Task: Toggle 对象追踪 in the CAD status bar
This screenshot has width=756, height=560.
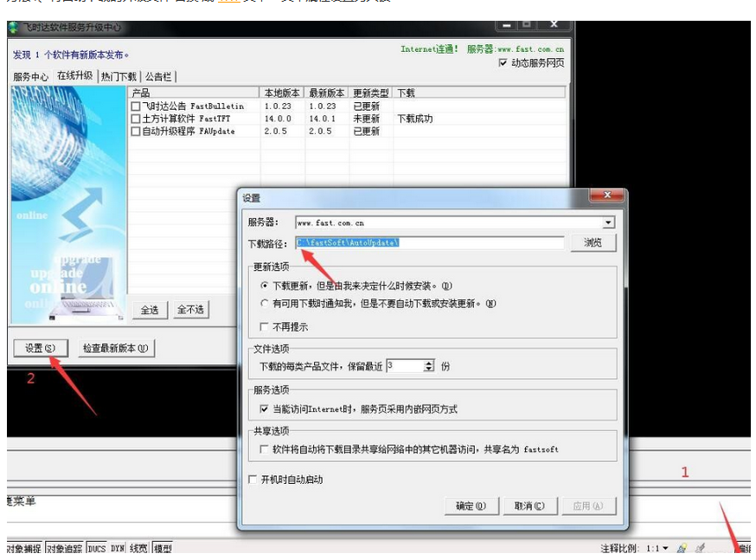Action: pos(65,549)
